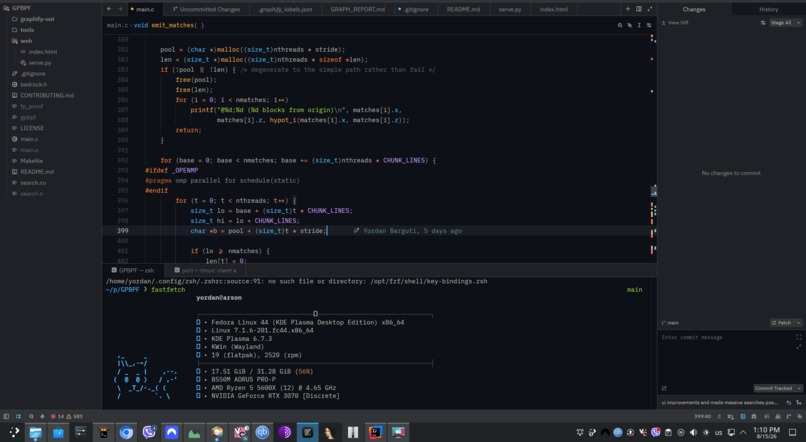Image resolution: width=806 pixels, height=442 pixels.
Task: Open the clock showing 1:10 PM
Action: 766,433
